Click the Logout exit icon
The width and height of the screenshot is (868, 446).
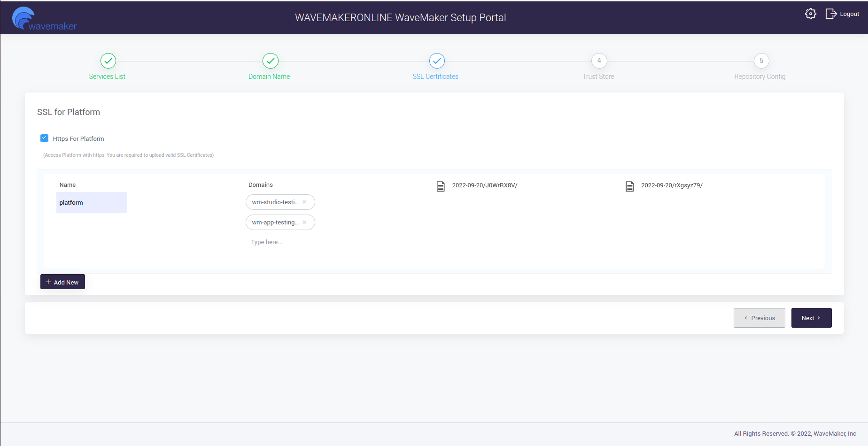pyautogui.click(x=830, y=14)
